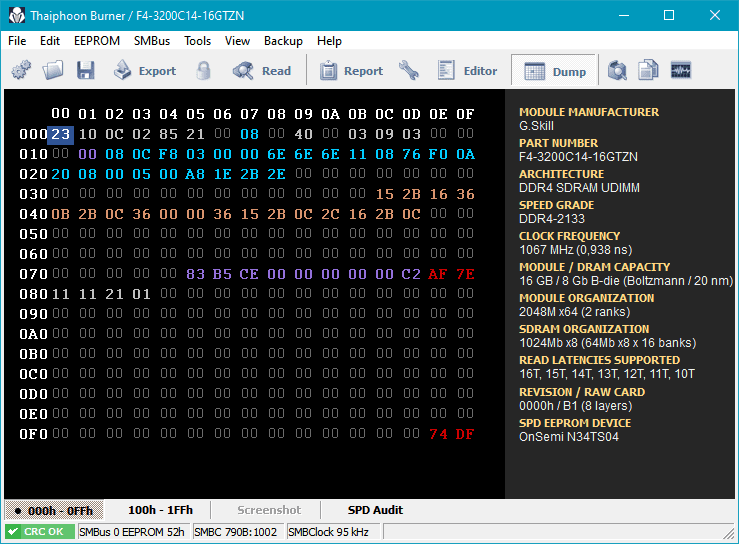The width and height of the screenshot is (739, 544).
Task: Click the DDR4-2133 speed grade value
Action: tap(552, 219)
